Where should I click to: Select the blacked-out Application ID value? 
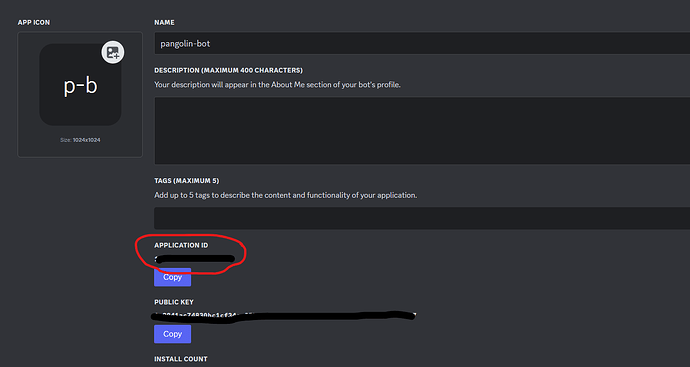pos(195,259)
